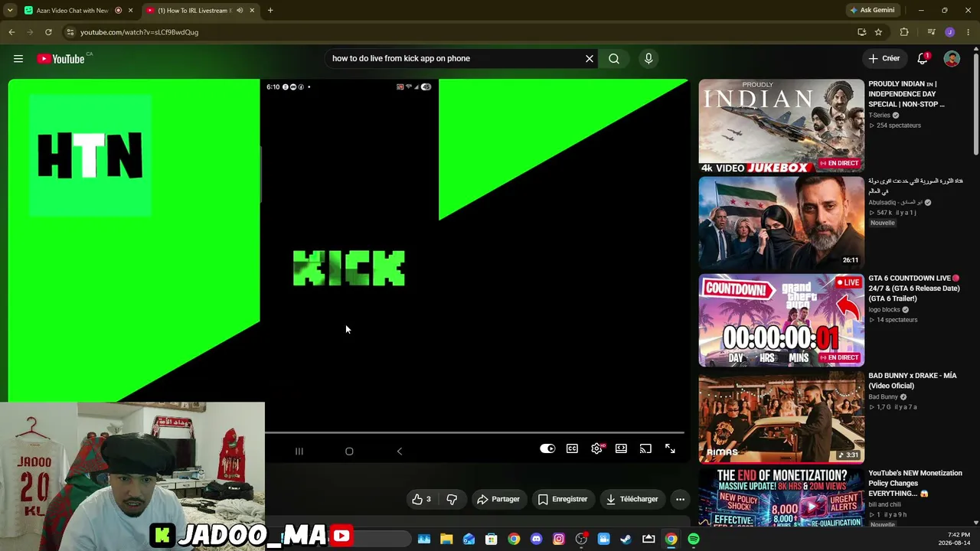Viewport: 980px width, 551px height.
Task: Cast the video to another screen
Action: click(x=645, y=449)
